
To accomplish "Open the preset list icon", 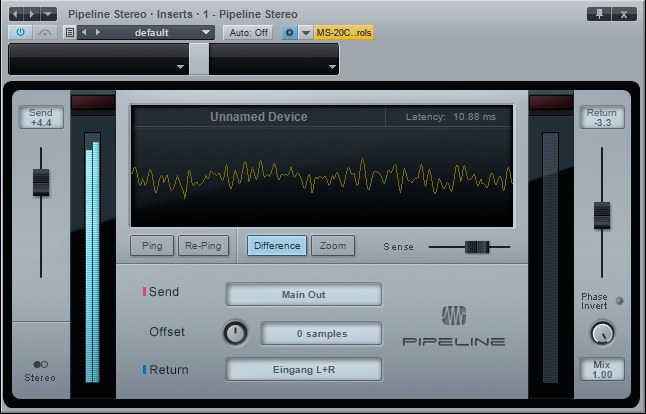I will click(x=70, y=32).
